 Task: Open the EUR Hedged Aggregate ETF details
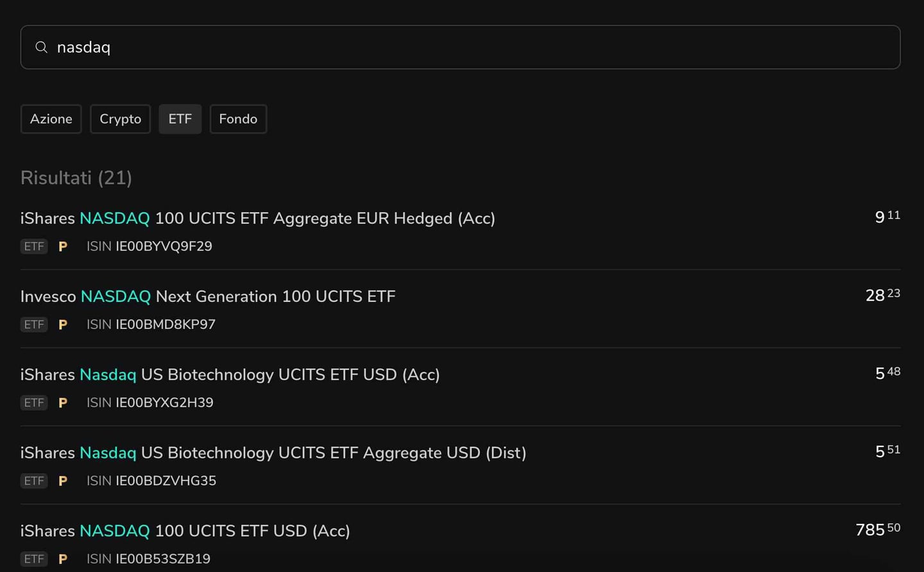[x=257, y=218]
